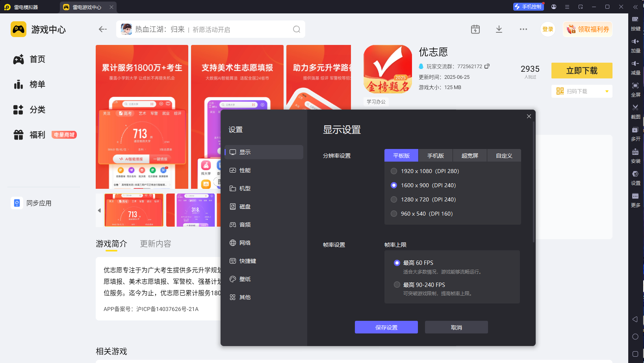
Task: Select 960 x 540 (DPI 160) resolution
Action: 394,214
